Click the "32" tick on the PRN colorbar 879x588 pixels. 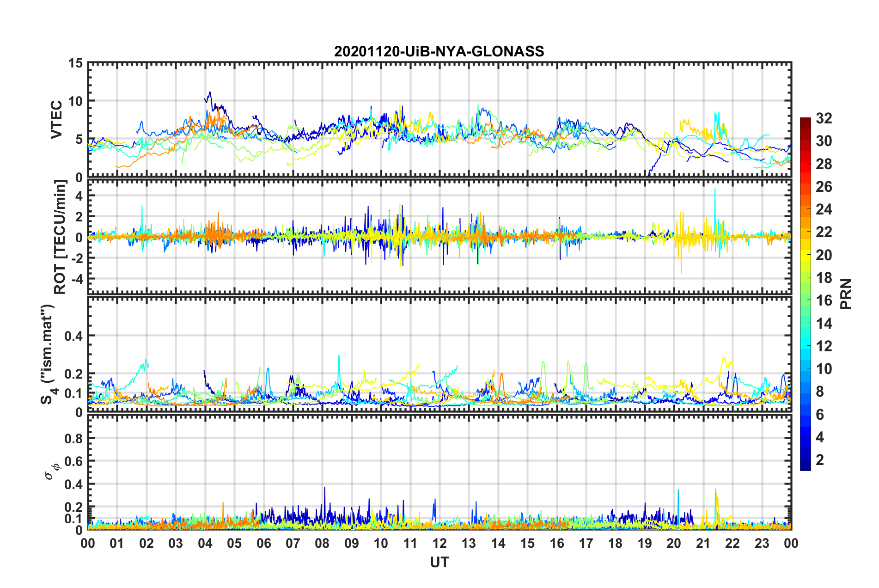pos(824,118)
